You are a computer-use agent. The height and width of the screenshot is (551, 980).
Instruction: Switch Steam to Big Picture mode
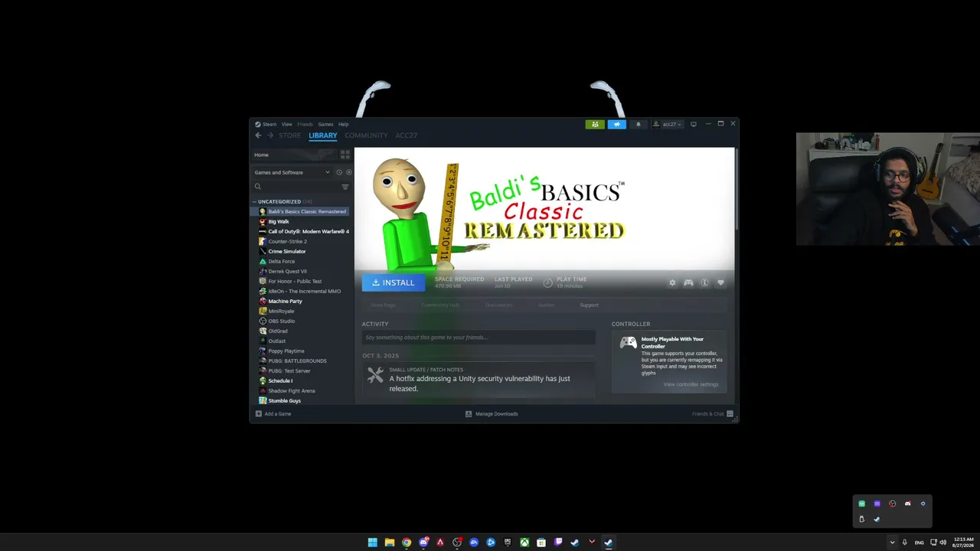694,124
